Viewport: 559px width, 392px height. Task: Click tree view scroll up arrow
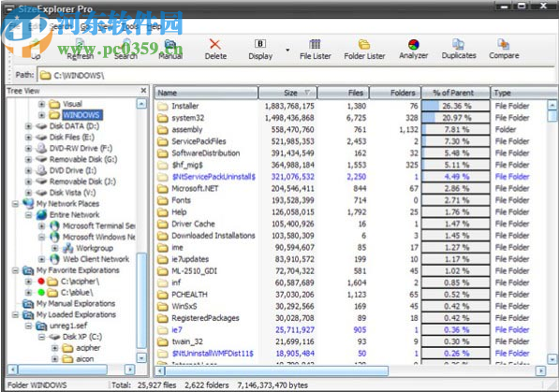tap(141, 104)
